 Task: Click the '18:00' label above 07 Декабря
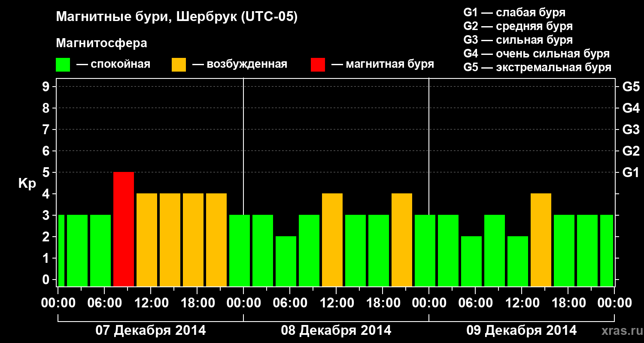197,303
